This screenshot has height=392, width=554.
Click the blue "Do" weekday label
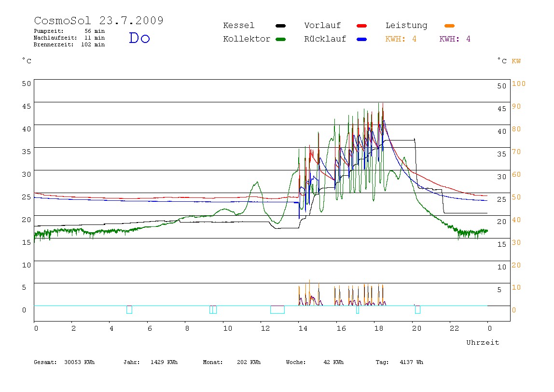pos(139,38)
